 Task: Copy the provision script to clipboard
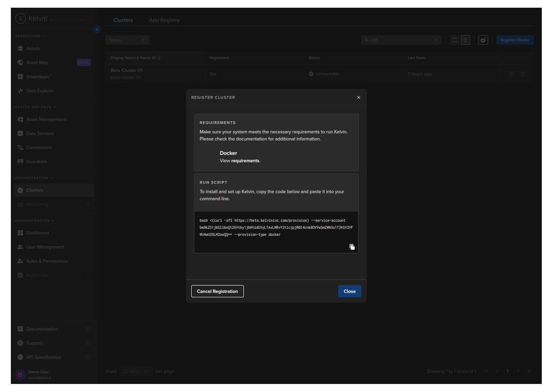pos(352,247)
